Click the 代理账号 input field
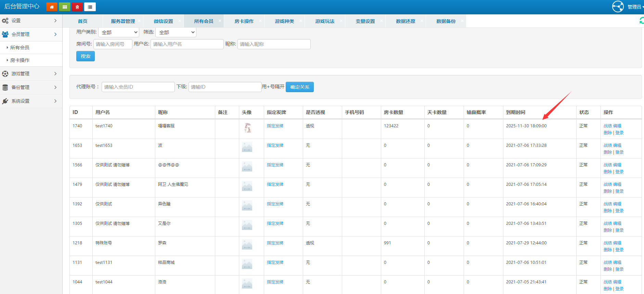644x294 pixels. point(138,87)
